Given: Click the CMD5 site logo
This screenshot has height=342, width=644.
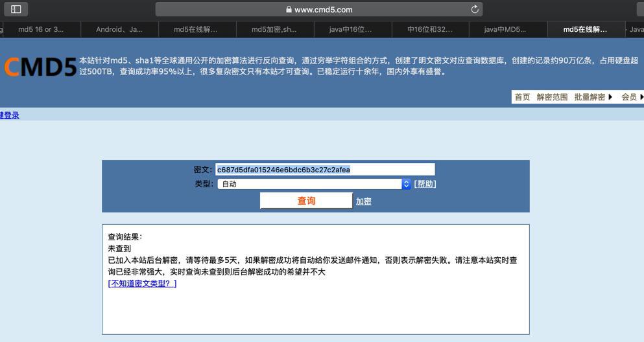Looking at the screenshot, I should click(40, 67).
